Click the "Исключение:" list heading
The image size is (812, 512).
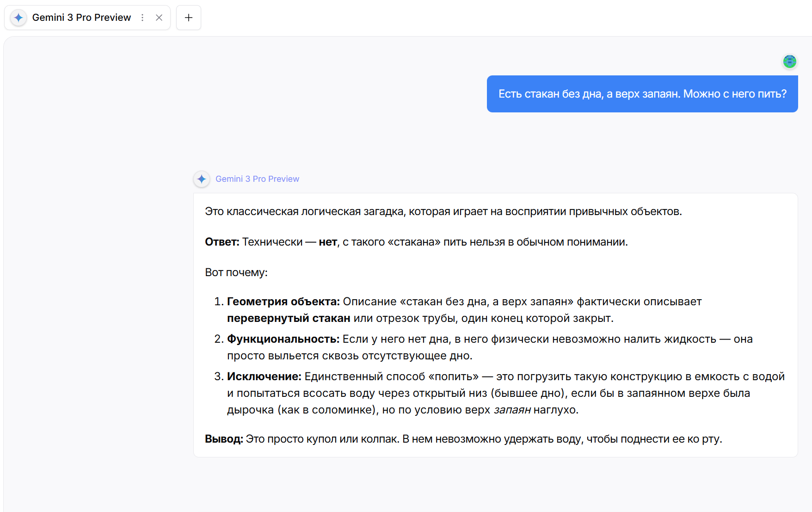tap(264, 376)
